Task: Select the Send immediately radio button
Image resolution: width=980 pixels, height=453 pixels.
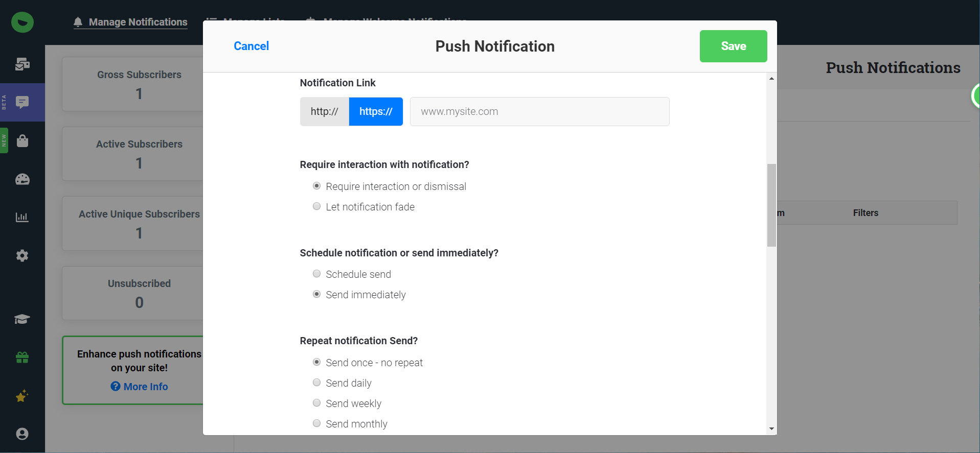Action: (316, 294)
